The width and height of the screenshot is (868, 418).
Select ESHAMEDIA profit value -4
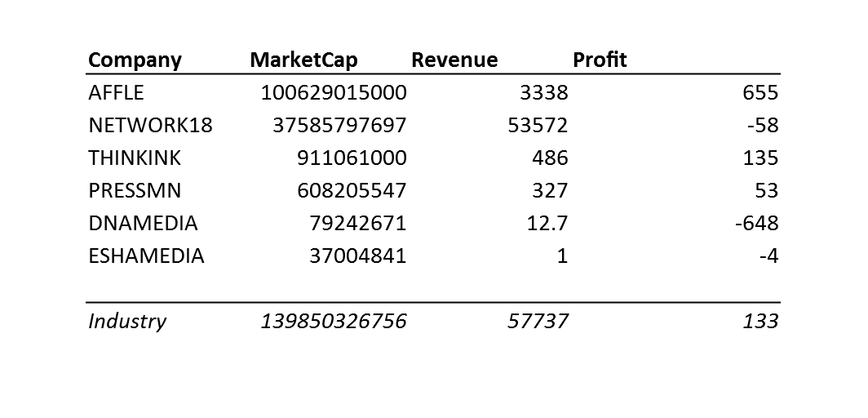click(x=768, y=256)
